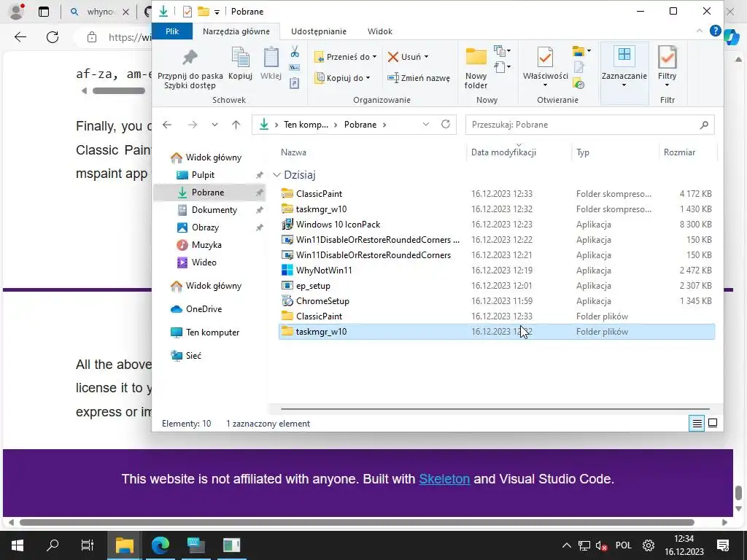Open the notifications center in taskbar

(x=723, y=545)
